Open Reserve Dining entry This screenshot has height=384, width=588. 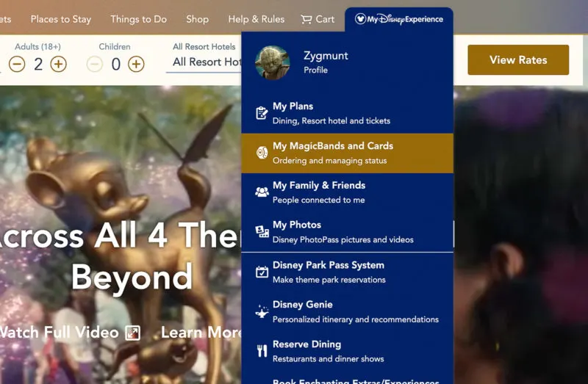(x=347, y=352)
